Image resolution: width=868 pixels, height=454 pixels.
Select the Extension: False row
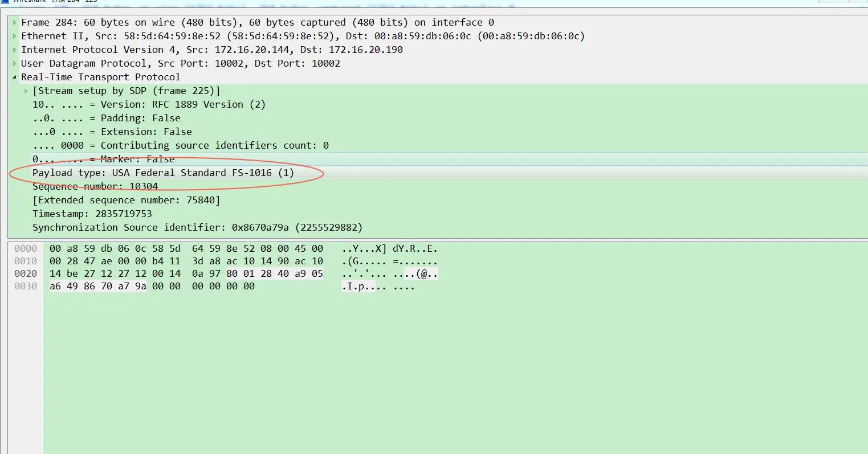[112, 132]
